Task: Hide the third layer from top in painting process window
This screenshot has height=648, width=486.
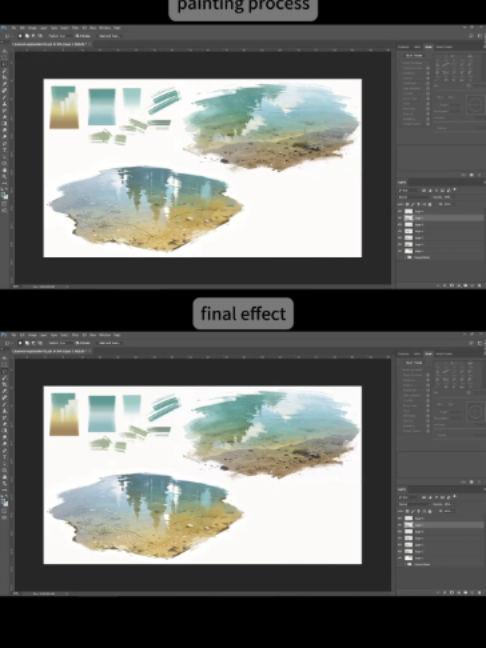Action: click(x=400, y=224)
